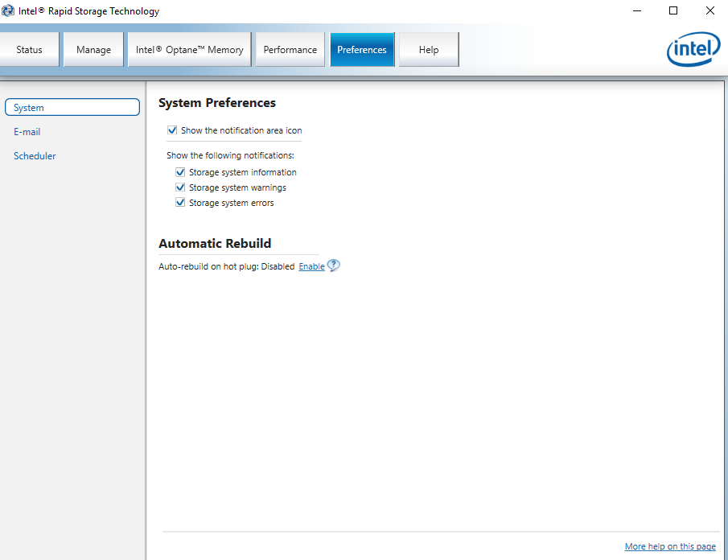Viewport: 728px width, 560px height.
Task: Close the Intel Rapid Storage window
Action: [709, 10]
